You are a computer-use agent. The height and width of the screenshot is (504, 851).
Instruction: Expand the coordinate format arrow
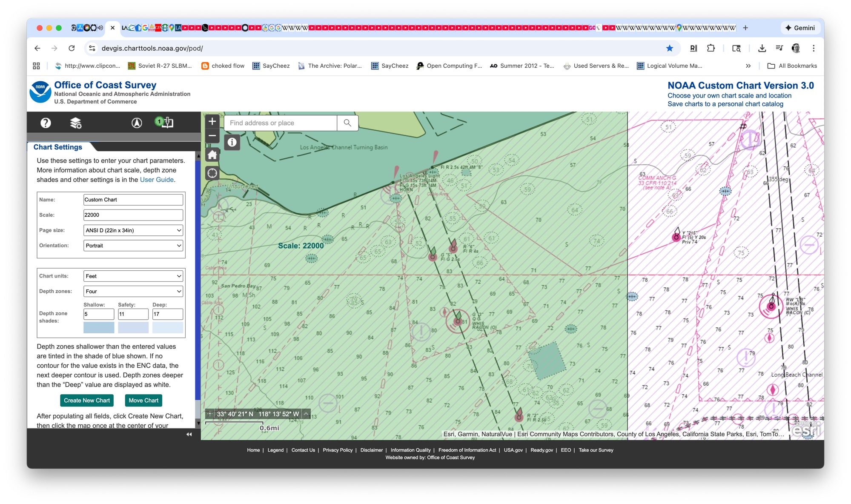tap(306, 414)
